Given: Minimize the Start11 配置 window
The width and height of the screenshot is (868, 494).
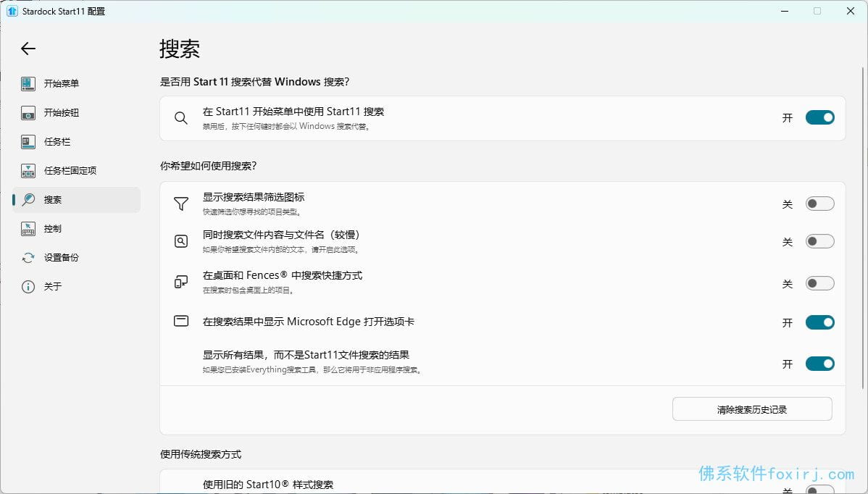Looking at the screenshot, I should click(x=785, y=11).
